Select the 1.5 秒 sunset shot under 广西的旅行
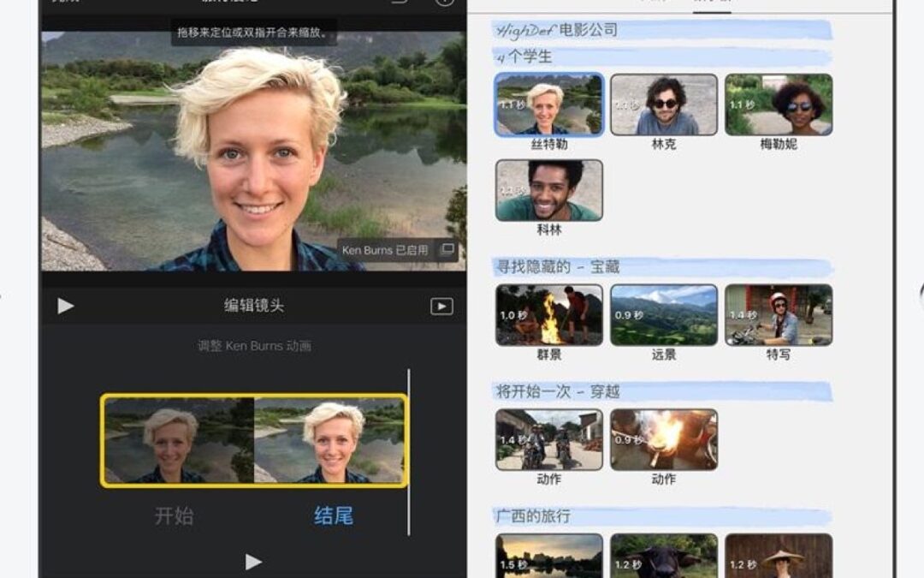The image size is (924, 578). click(549, 556)
